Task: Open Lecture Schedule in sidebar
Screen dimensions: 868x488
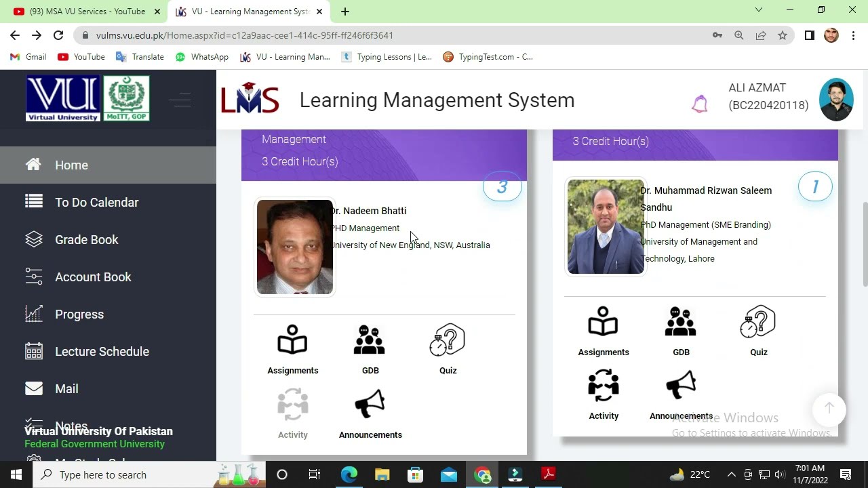Action: point(108,351)
